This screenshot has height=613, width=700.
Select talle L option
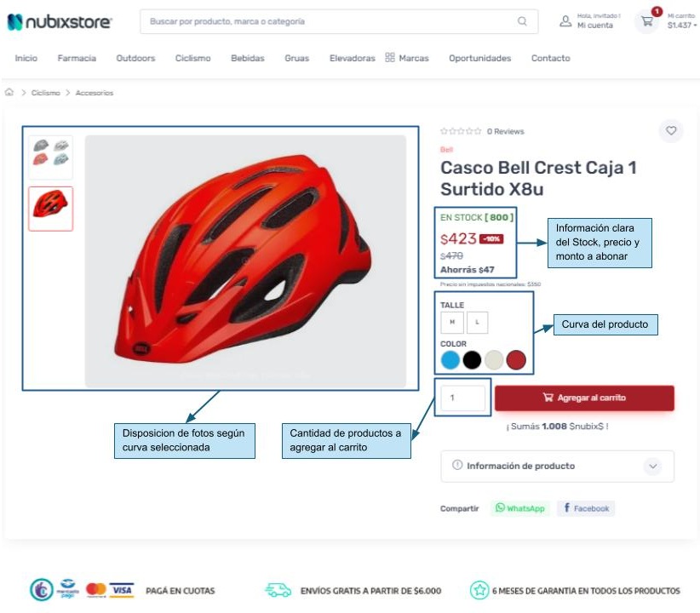477,322
